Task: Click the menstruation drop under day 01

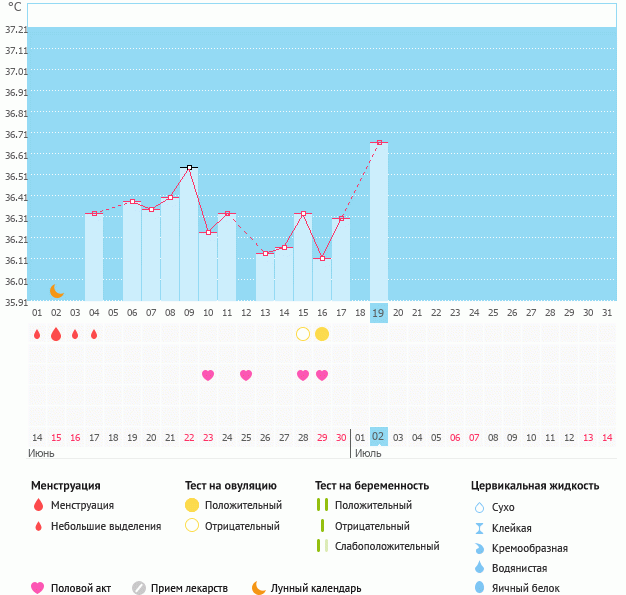Action: click(37, 334)
